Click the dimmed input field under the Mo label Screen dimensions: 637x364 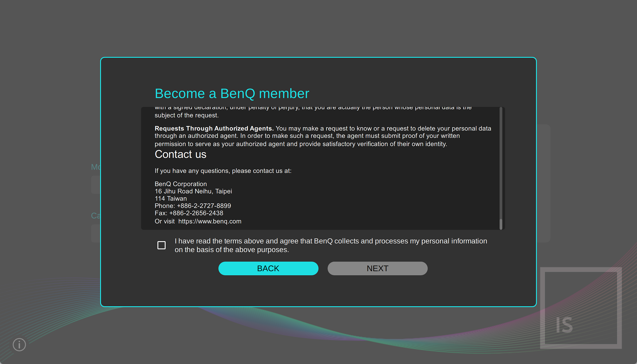[x=96, y=185]
